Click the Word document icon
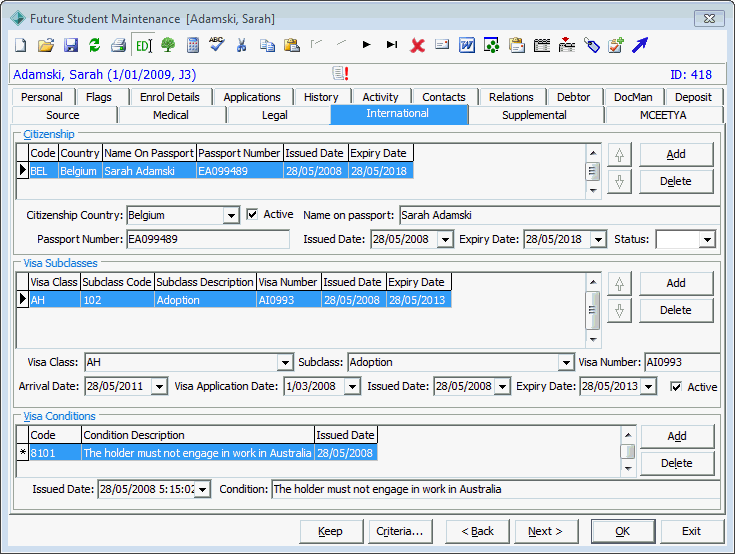This screenshot has width=735, height=554. (466, 45)
